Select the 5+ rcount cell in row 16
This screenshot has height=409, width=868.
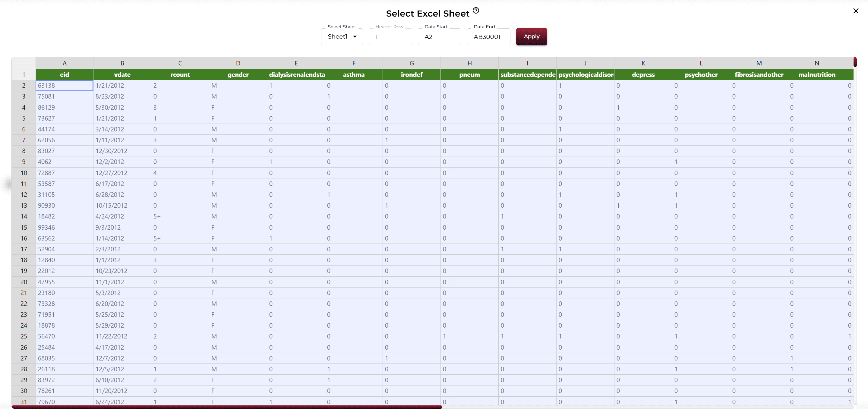(180, 238)
